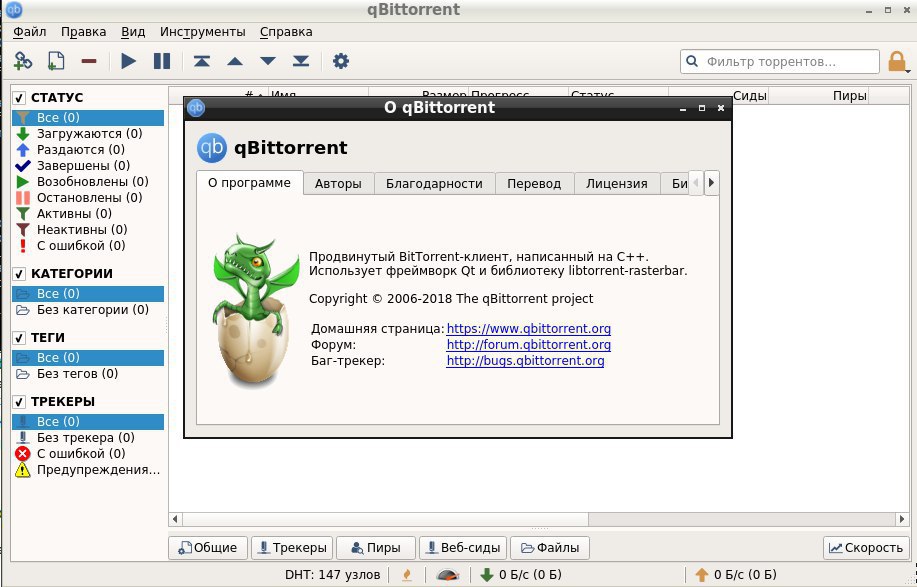Image resolution: width=917 pixels, height=587 pixels.
Task: Click the Фильтр торрентов search field
Action: coord(780,61)
